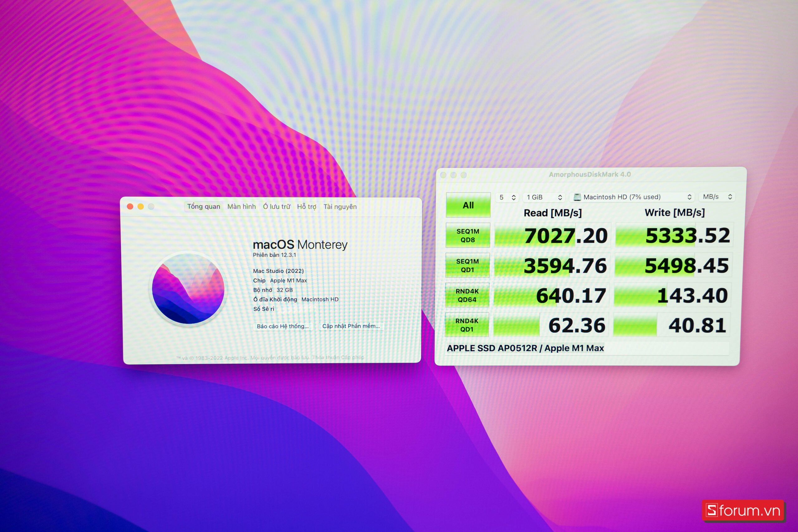Click the Số Sê ri serial label

coord(264,309)
